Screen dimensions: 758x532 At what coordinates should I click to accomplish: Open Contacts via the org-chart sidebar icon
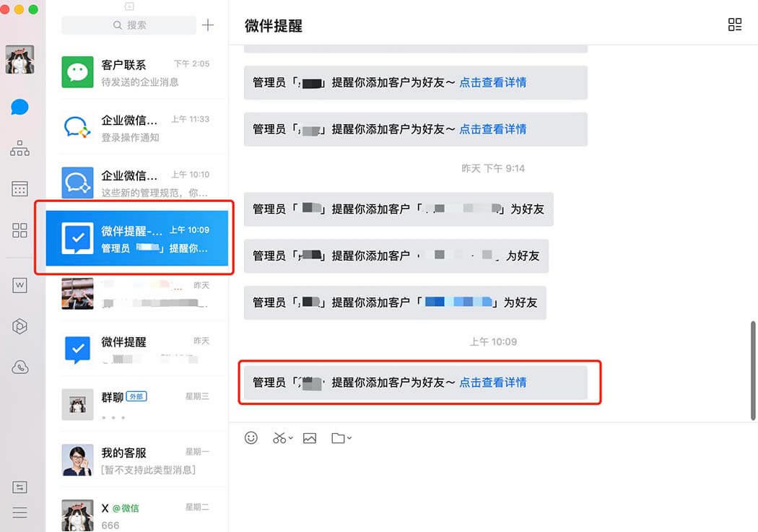(x=19, y=148)
